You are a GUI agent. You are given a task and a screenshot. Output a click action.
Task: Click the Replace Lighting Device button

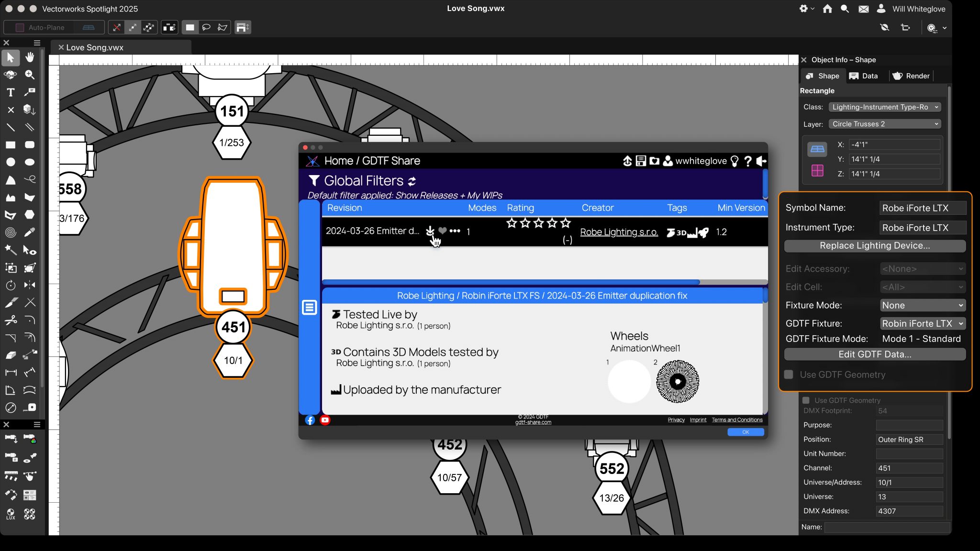(x=874, y=246)
